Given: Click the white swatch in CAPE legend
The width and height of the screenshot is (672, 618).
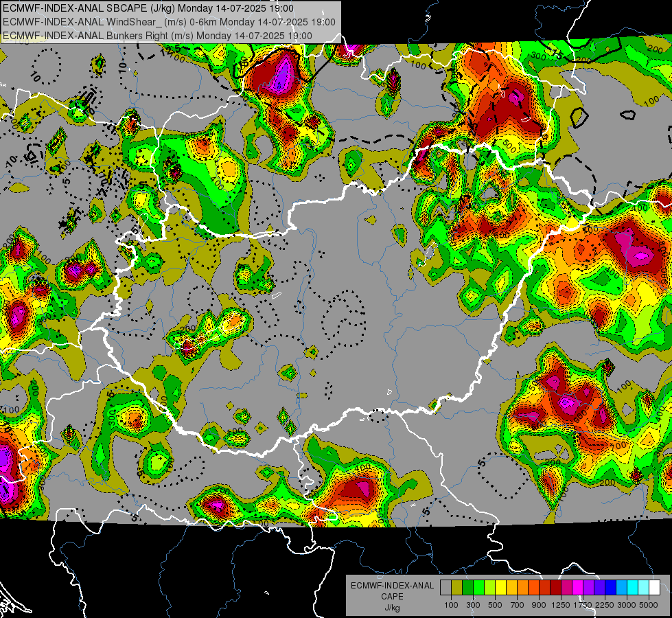Looking at the screenshot, I should tap(654, 588).
